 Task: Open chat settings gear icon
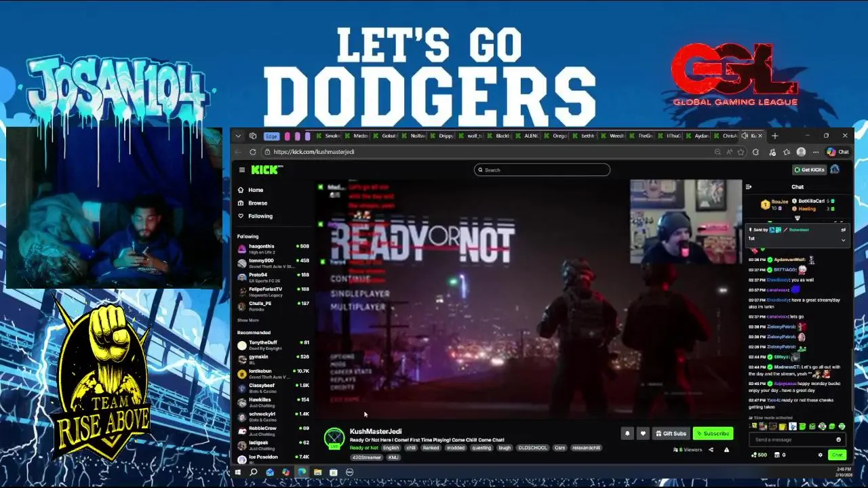pyautogui.click(x=820, y=455)
